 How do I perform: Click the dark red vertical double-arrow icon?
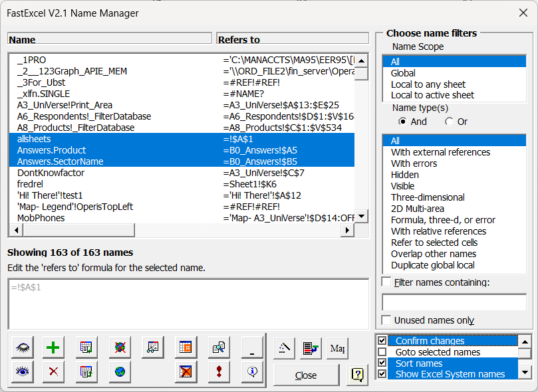pos(219,371)
